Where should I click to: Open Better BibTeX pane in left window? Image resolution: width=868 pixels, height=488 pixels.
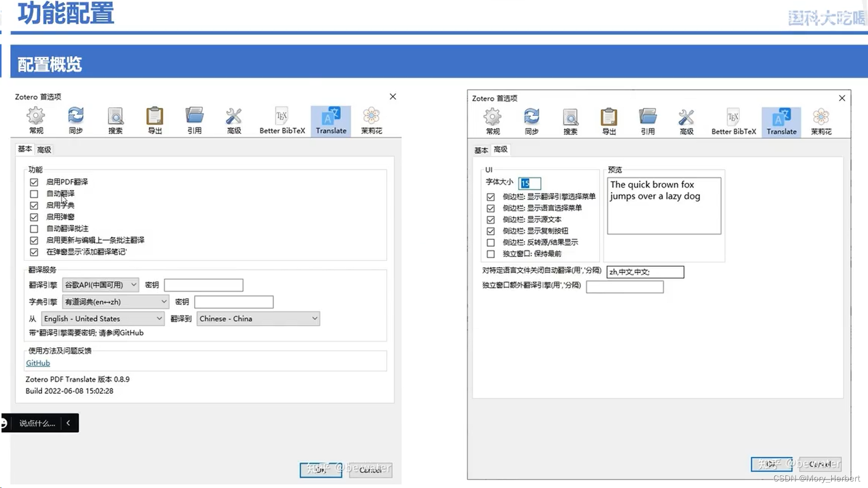(282, 121)
